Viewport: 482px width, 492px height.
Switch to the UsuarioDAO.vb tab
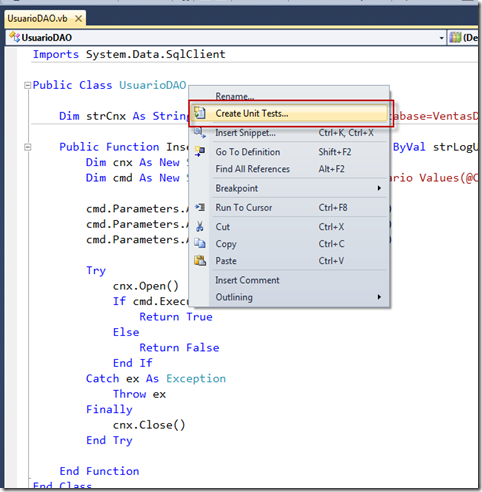point(37,19)
